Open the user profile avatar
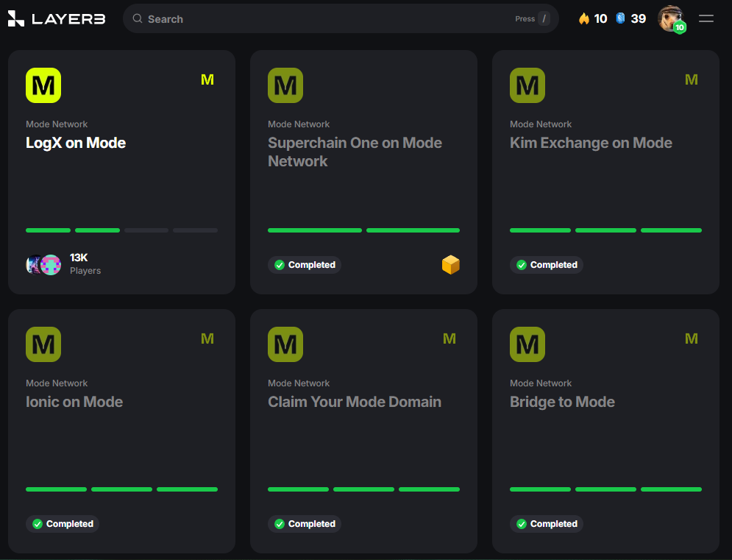Screen dimensions: 732x560 tap(670, 19)
